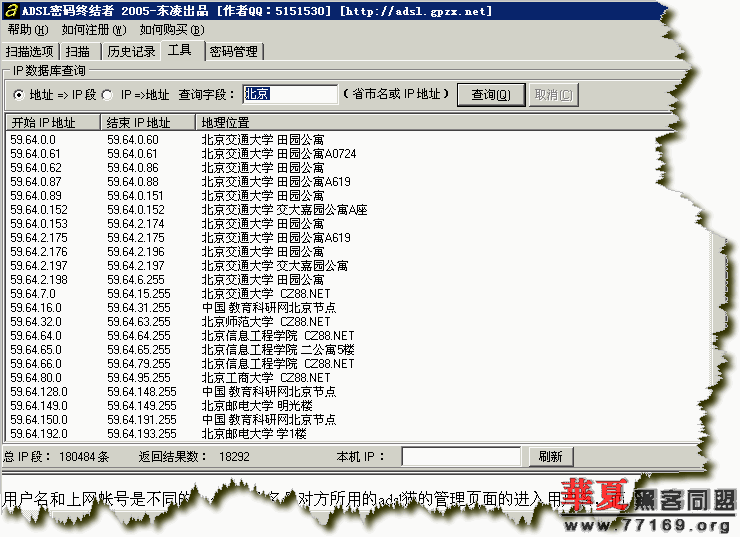The height and width of the screenshot is (537, 740).
Task: Switch to the 扫描选项 tab
Action: click(30, 51)
